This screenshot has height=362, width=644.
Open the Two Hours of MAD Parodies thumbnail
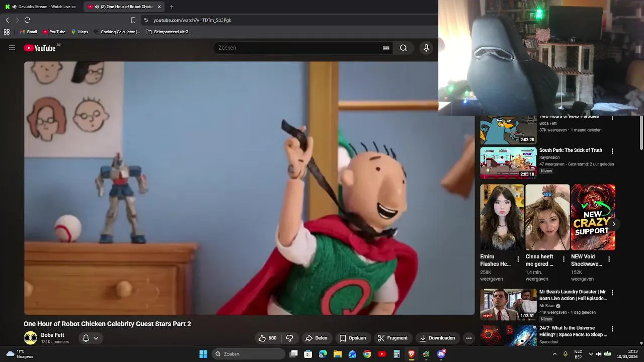click(508, 130)
